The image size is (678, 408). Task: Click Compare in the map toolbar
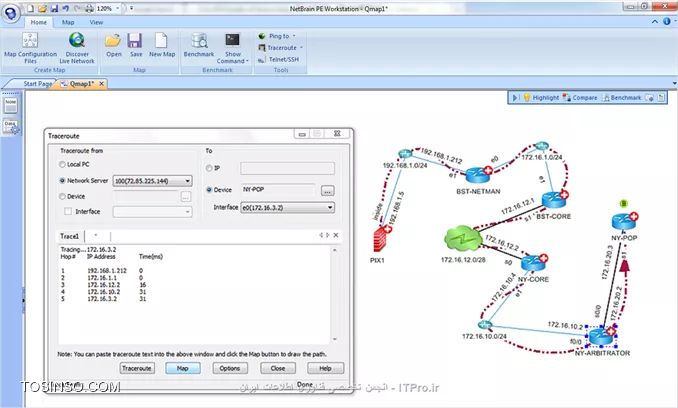580,98
